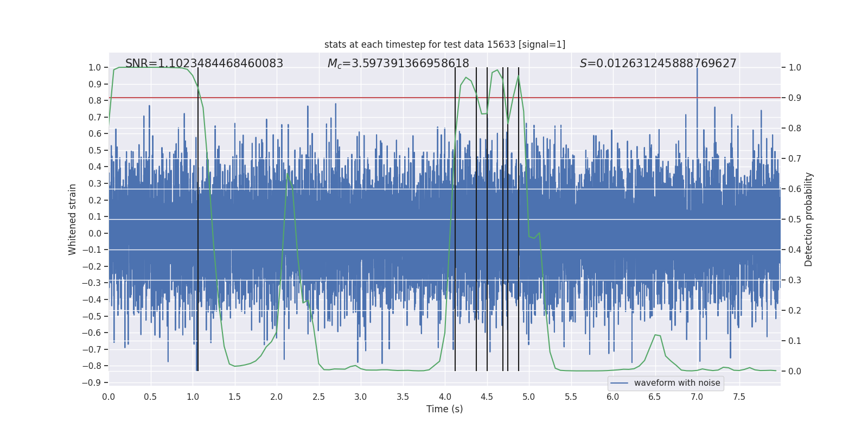Select the 0.3 tick on the Detection probability axis
Viewport: 868px width, 434px height.
coord(795,280)
